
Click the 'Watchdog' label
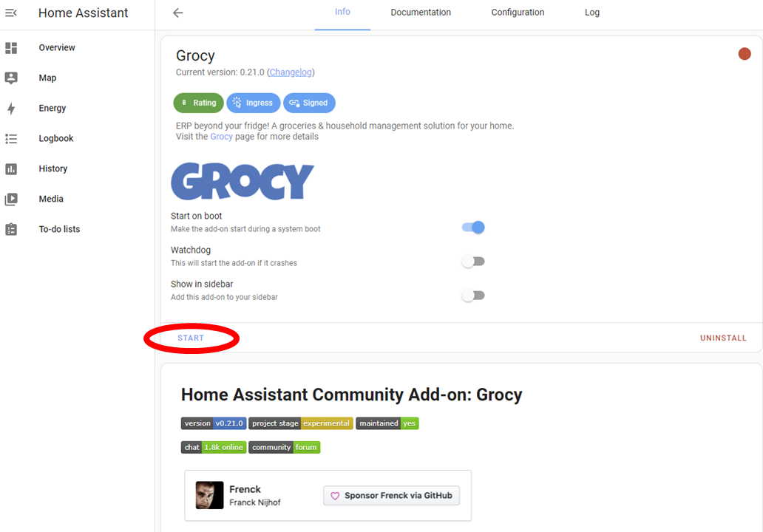coord(191,250)
